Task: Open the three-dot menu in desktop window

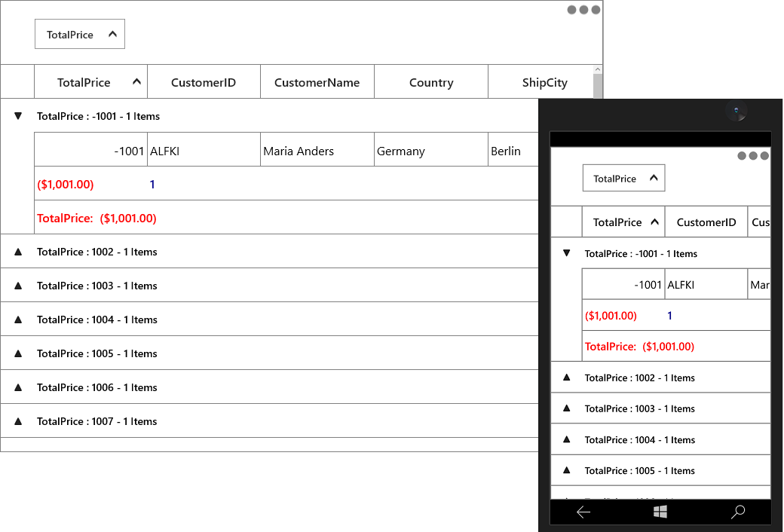Action: point(583,10)
